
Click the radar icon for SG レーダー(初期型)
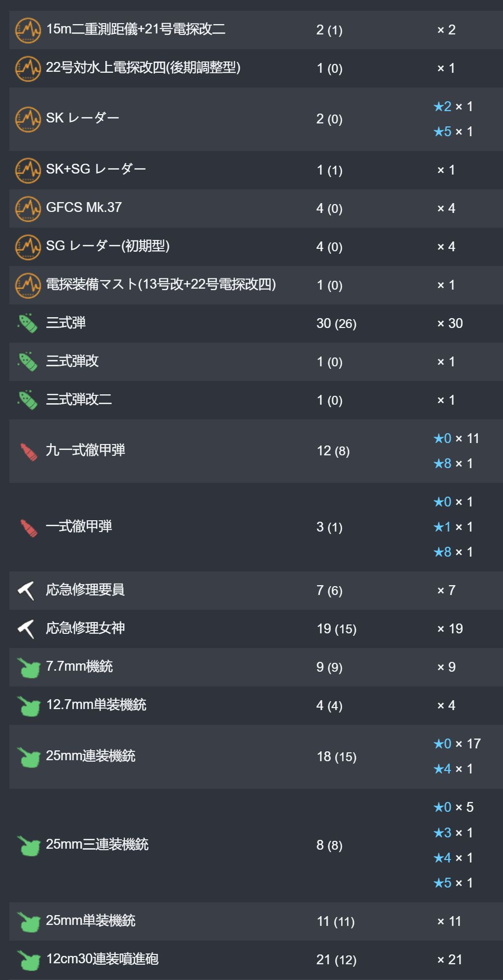coord(28,247)
